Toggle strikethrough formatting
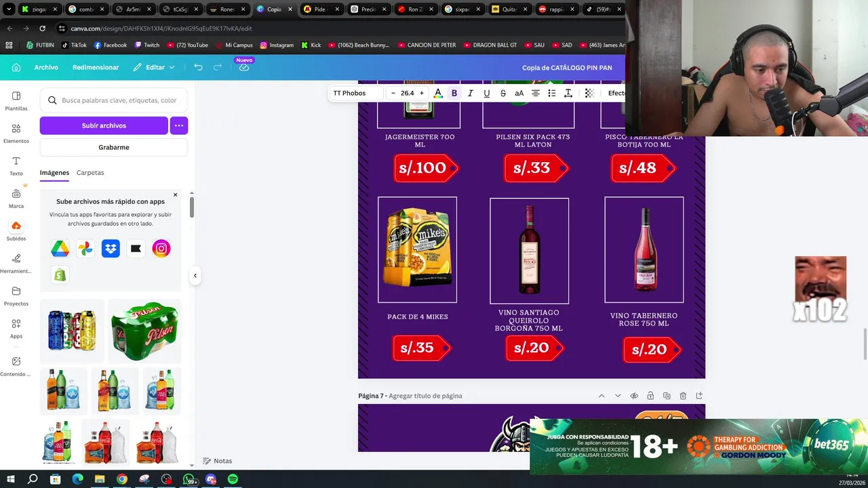The image size is (868, 488). [503, 93]
